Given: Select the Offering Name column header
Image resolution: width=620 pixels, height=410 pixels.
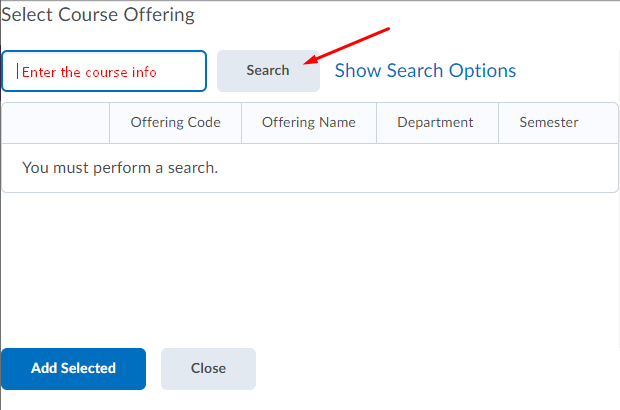Looking at the screenshot, I should click(x=308, y=123).
